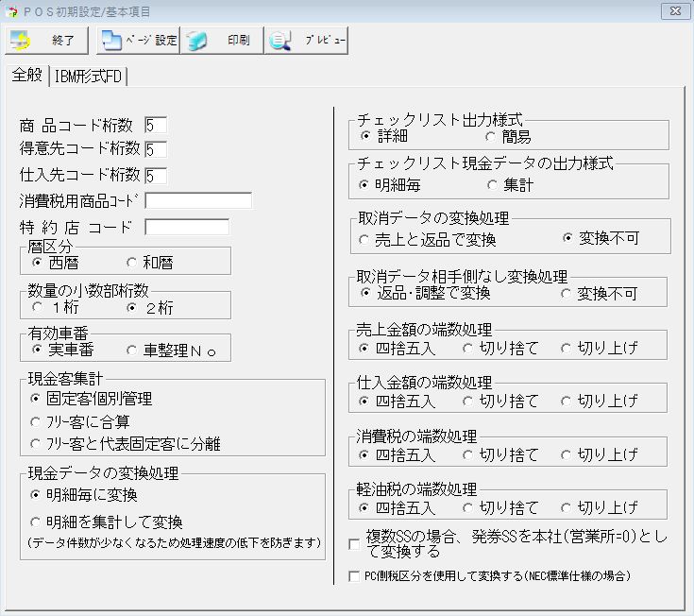Enable 複数SSの場合 発券SSを本社 checkbox
This screenshot has height=616, width=694.
click(x=354, y=544)
